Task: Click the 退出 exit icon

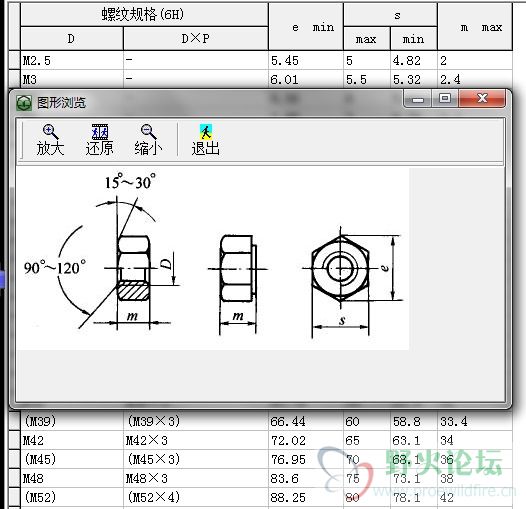Action: [x=205, y=132]
